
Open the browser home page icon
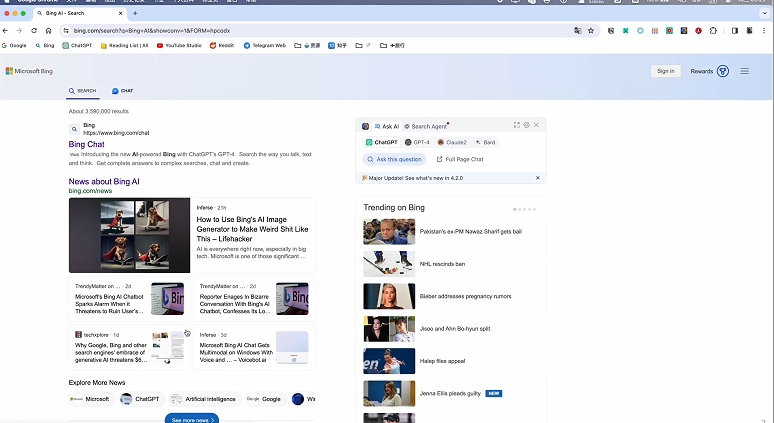tap(48, 31)
